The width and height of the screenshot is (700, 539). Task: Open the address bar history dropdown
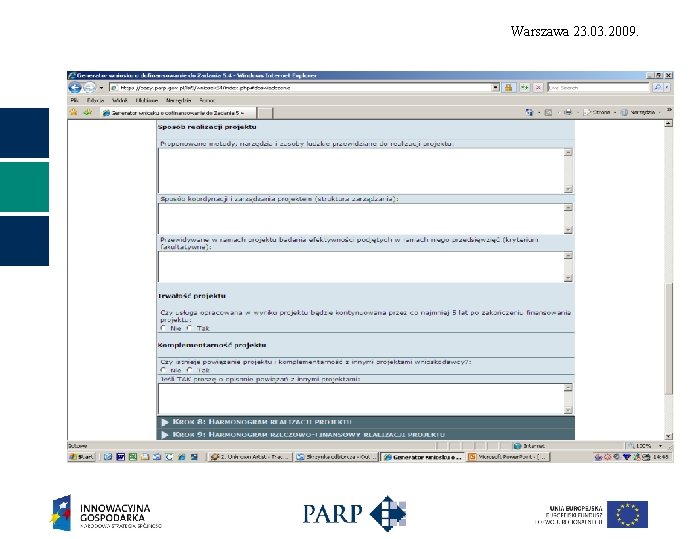(495, 88)
